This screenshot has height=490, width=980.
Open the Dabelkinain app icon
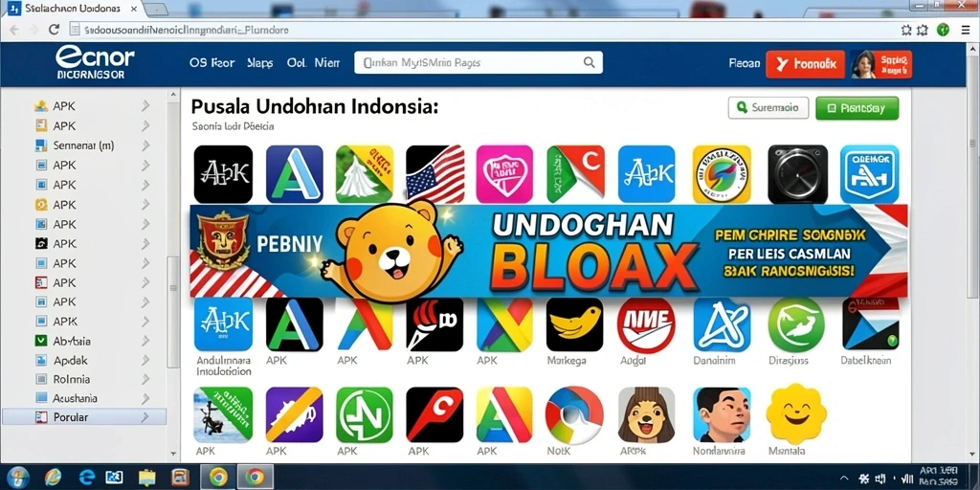(871, 323)
